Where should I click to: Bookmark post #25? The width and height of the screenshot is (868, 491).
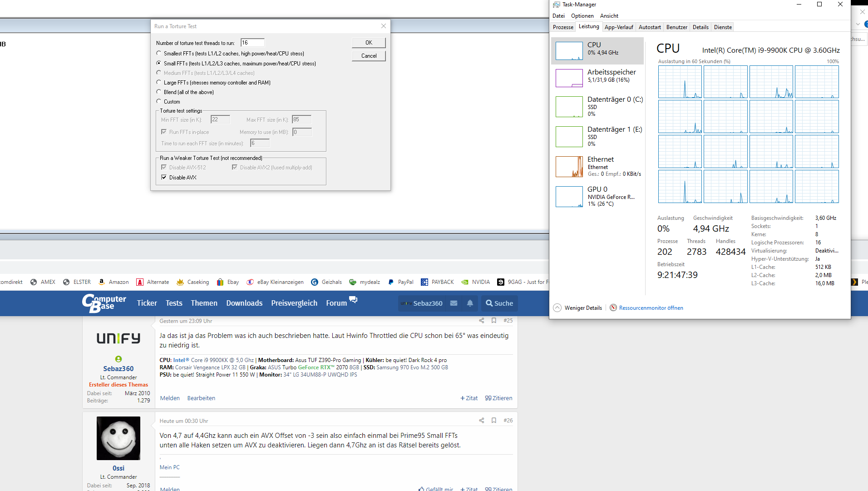[494, 321]
